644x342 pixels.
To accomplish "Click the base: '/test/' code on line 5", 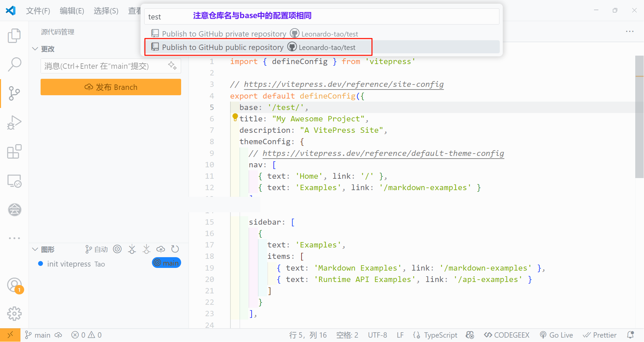I will pyautogui.click(x=274, y=107).
